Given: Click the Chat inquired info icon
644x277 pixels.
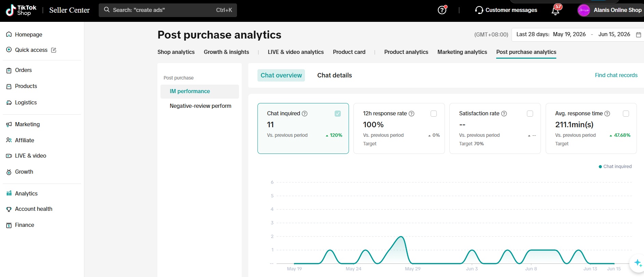Looking at the screenshot, I should 305,114.
